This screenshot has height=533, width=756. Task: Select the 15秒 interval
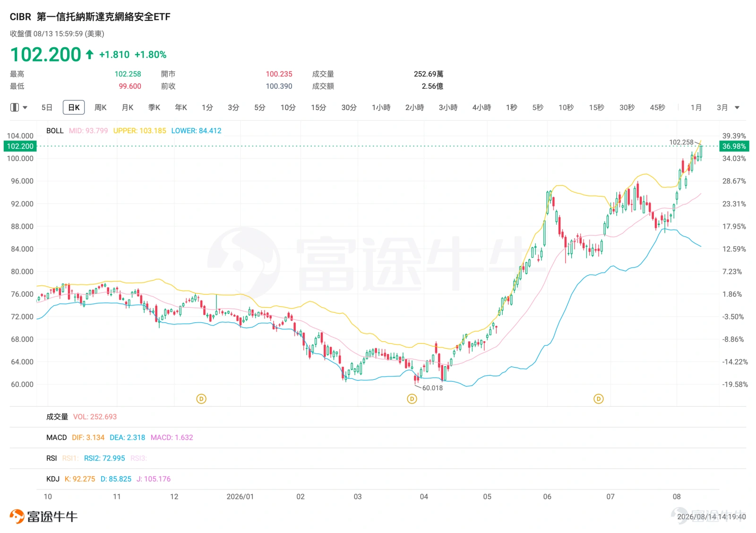[597, 108]
